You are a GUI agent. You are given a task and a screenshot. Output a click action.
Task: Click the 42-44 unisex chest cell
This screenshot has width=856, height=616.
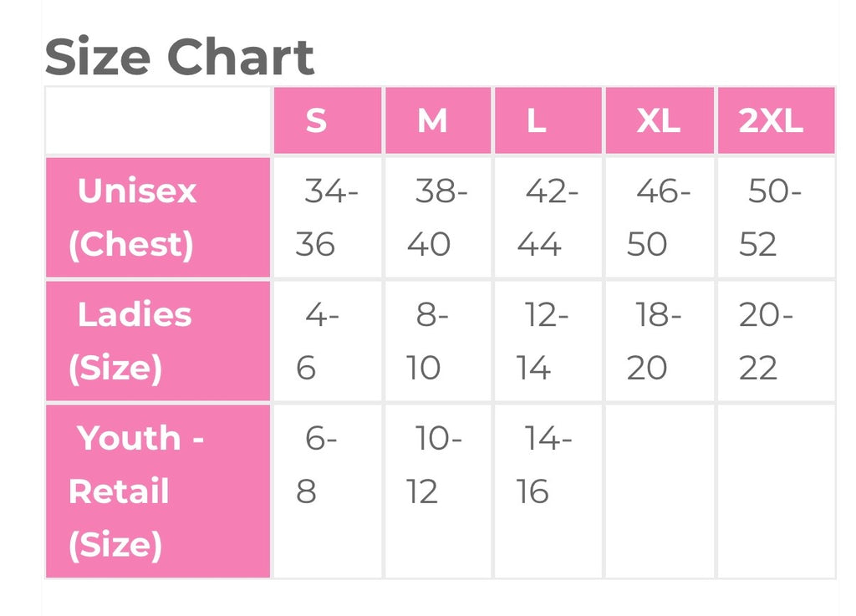548,217
